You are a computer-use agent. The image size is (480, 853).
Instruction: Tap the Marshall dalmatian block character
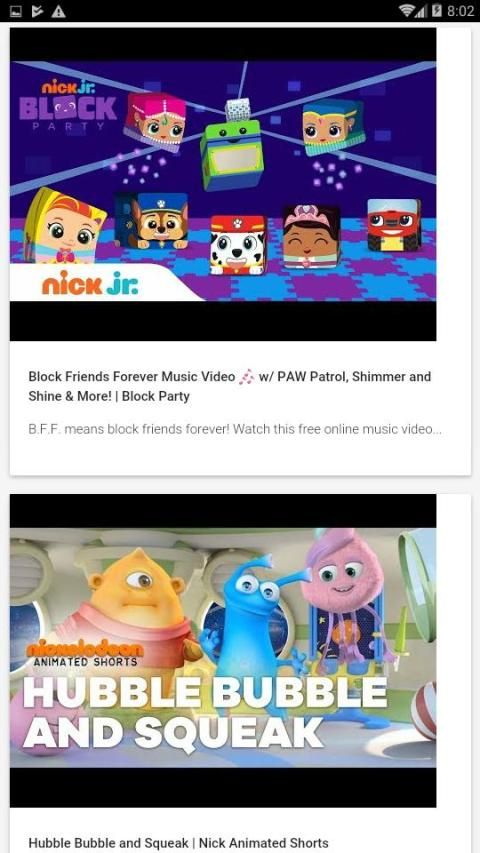coord(238,244)
